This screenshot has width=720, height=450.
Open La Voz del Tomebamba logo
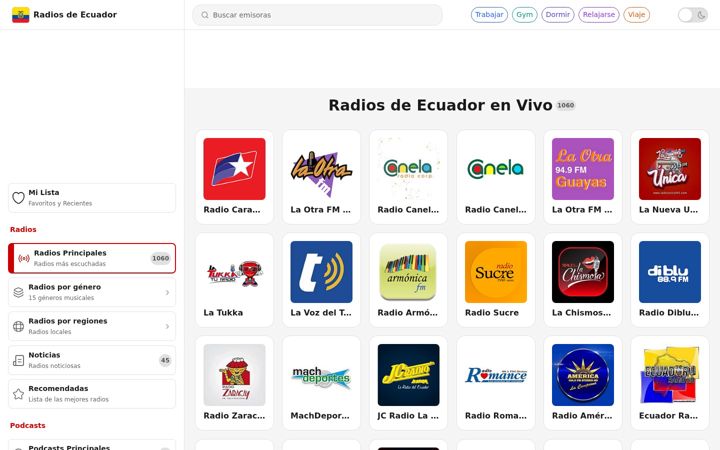(321, 272)
